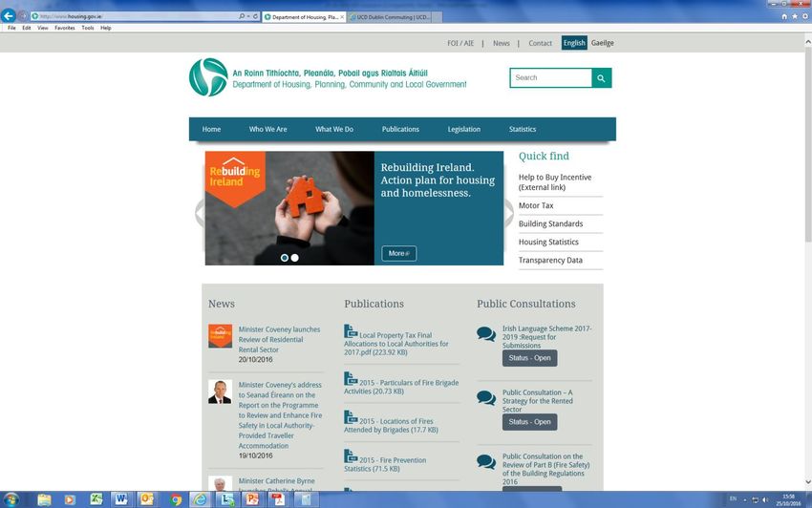This screenshot has width=812, height=508.
Task: Open the Edit menu
Action: tap(27, 28)
